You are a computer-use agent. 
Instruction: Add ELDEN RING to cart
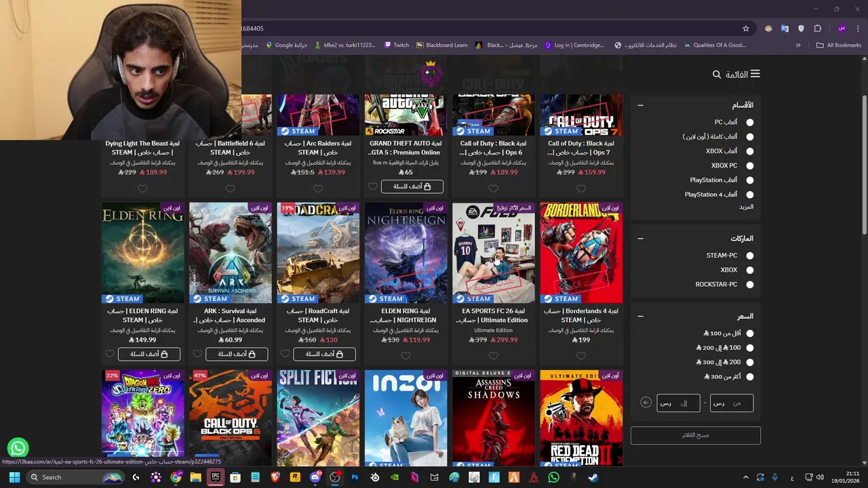[x=149, y=354]
